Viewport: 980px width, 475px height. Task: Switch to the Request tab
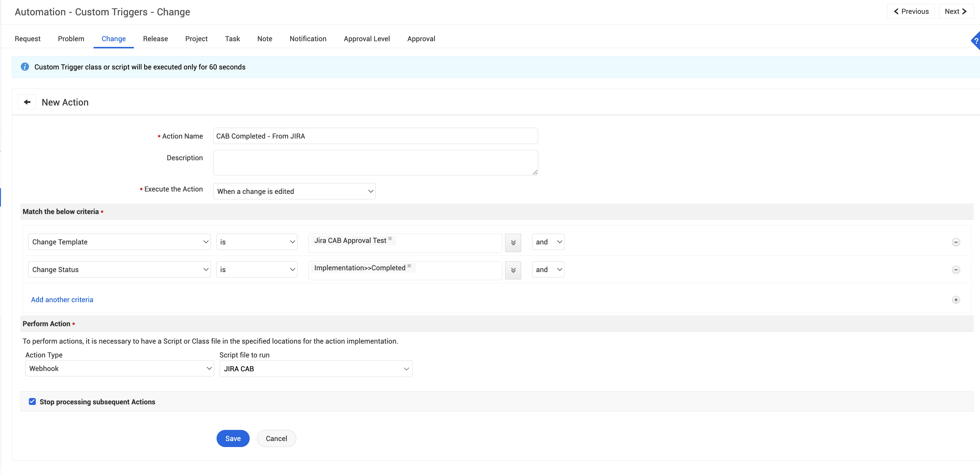tap(28, 39)
